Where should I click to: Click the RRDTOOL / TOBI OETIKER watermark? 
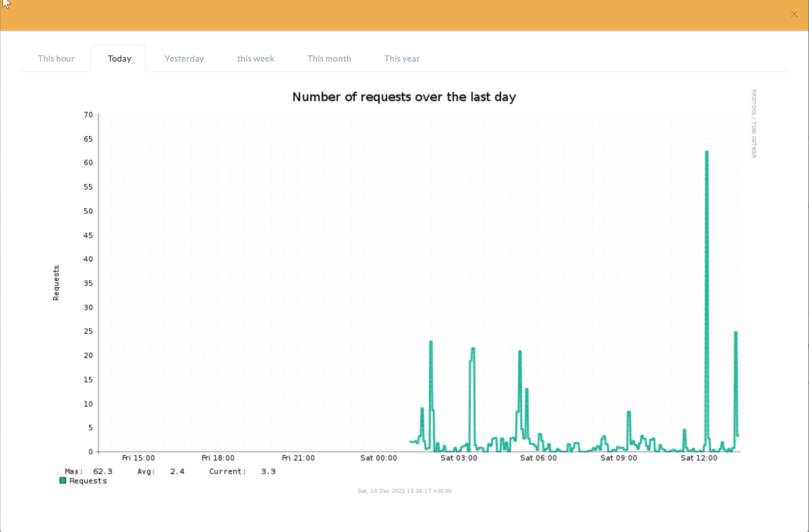click(x=754, y=124)
